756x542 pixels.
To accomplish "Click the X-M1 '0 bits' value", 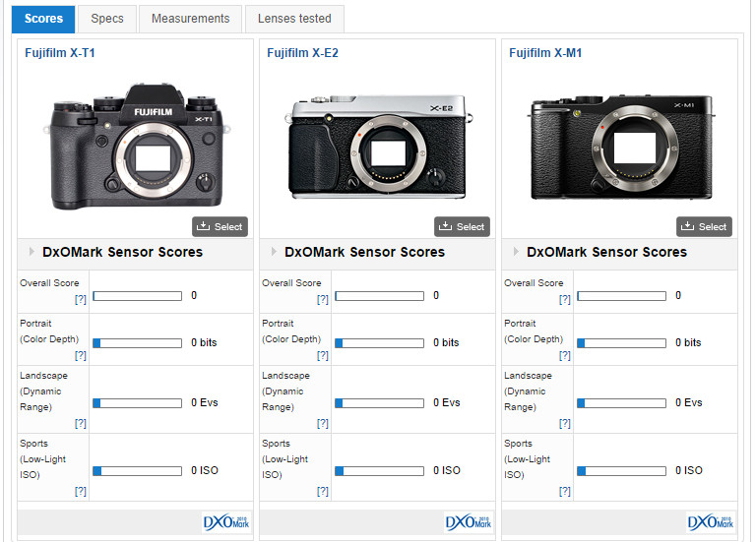I will click(x=688, y=342).
